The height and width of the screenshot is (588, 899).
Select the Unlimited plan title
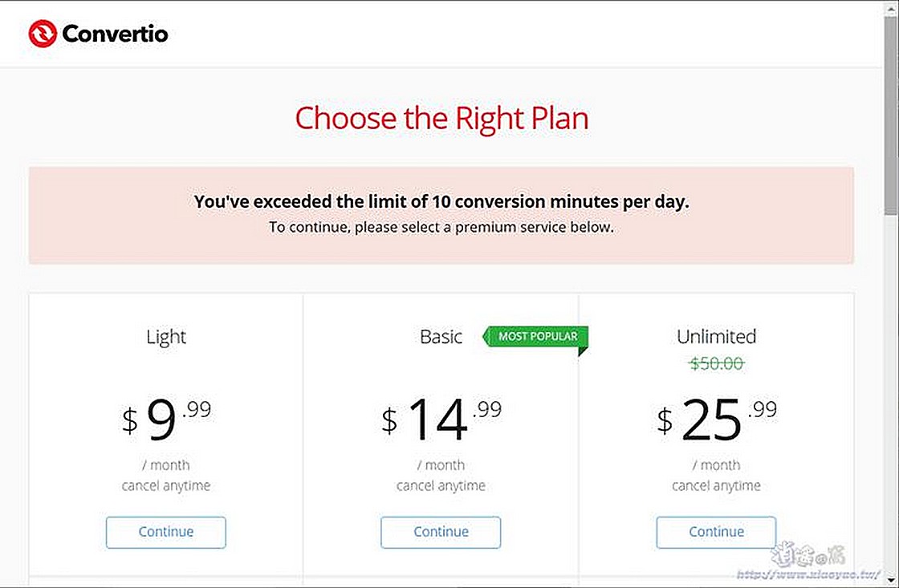pyautogui.click(x=716, y=336)
